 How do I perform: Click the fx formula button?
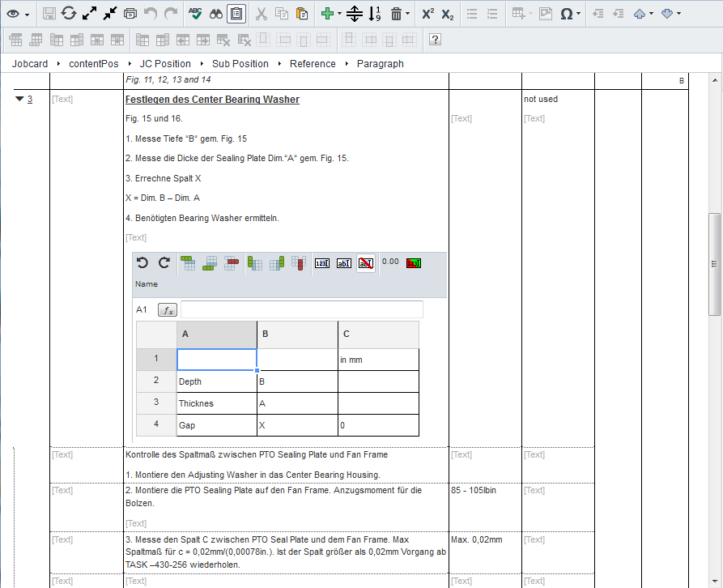click(x=168, y=310)
